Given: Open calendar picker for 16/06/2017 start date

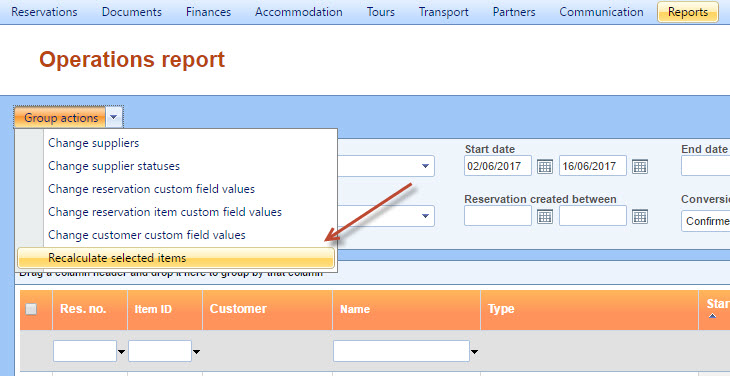Looking at the screenshot, I should (640, 166).
